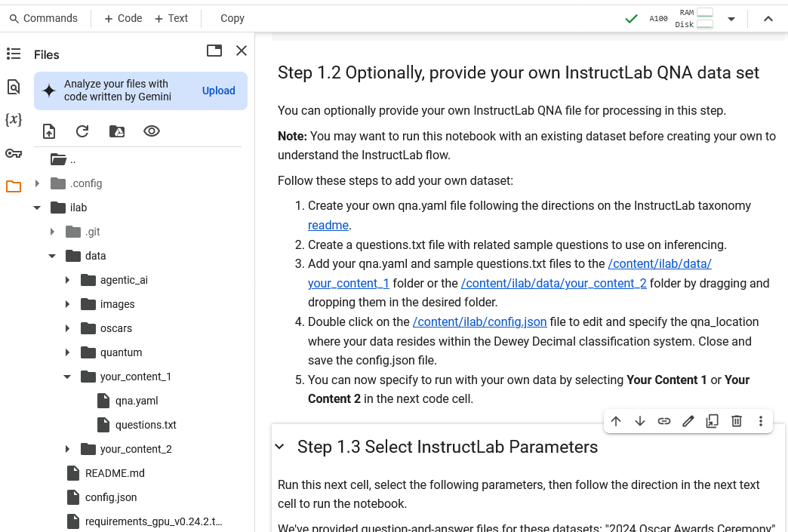The width and height of the screenshot is (788, 532).
Task: Click the InstructLab taxonomy readme link
Action: pos(328,225)
